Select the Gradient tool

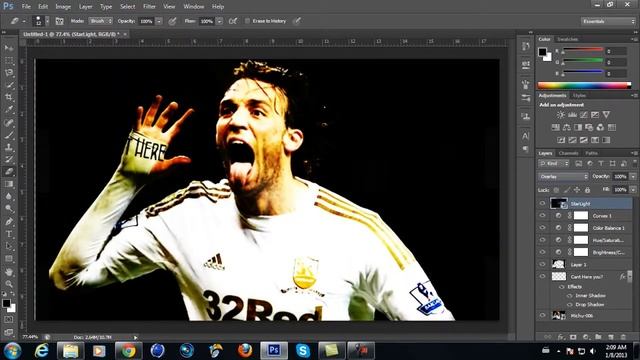9,184
